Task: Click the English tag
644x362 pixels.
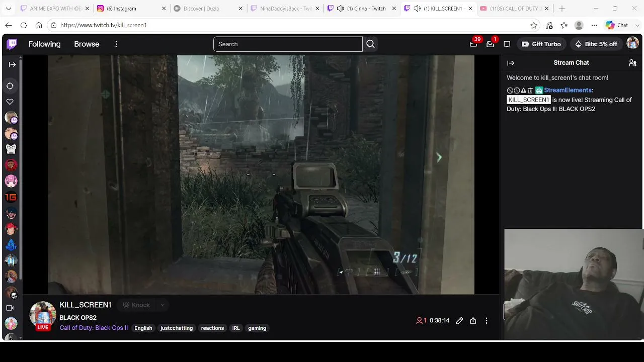Action: 143,328
